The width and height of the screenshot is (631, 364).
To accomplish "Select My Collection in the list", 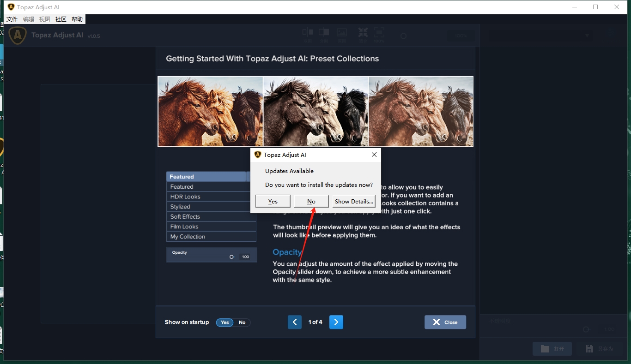I will tap(211, 237).
